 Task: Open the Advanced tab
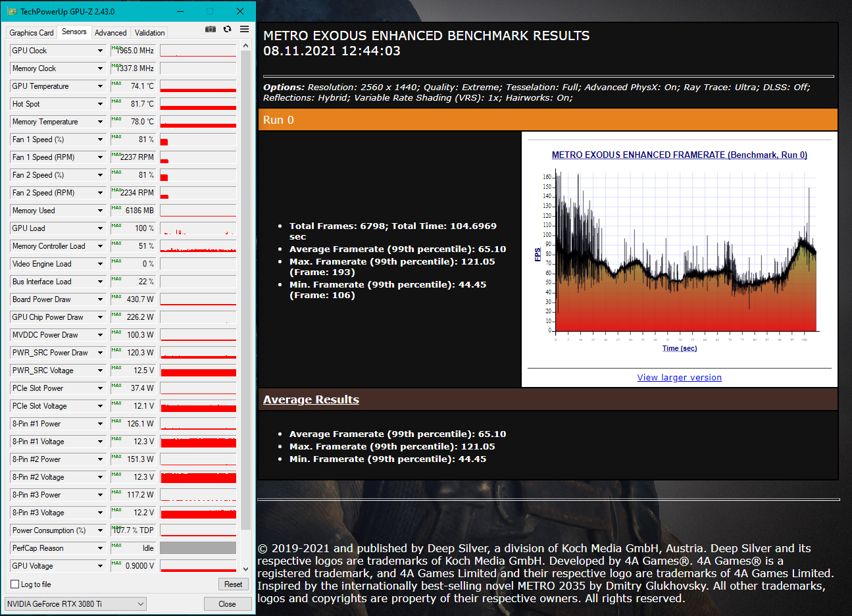click(111, 33)
